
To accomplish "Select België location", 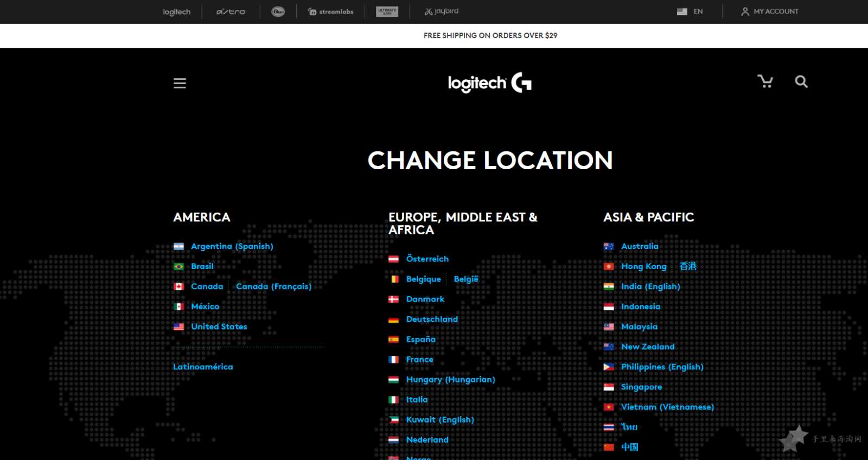I will coord(466,279).
